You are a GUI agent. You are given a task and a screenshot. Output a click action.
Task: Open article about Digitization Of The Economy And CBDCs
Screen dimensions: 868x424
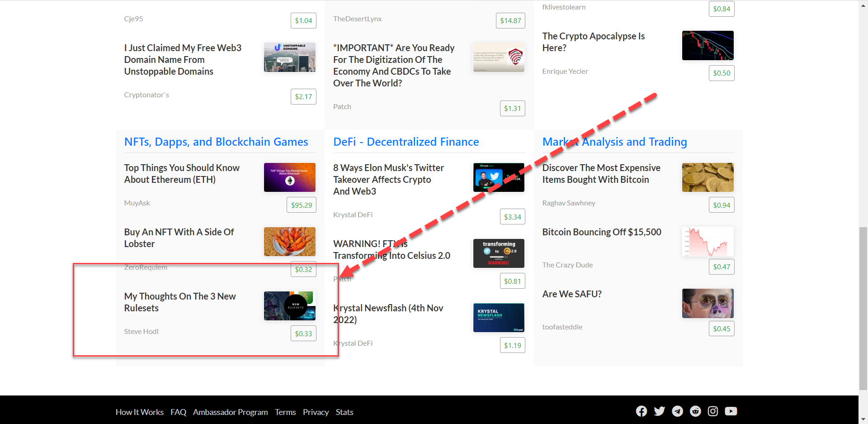(394, 66)
